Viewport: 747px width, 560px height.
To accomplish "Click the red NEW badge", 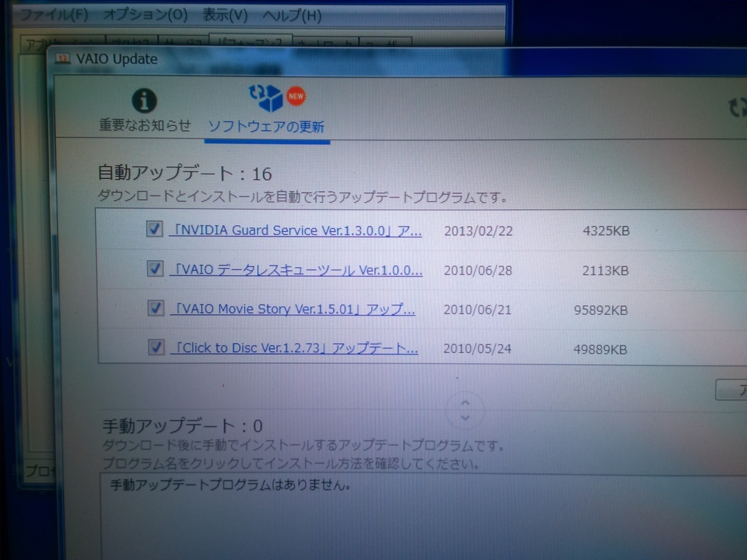I will pos(296,96).
